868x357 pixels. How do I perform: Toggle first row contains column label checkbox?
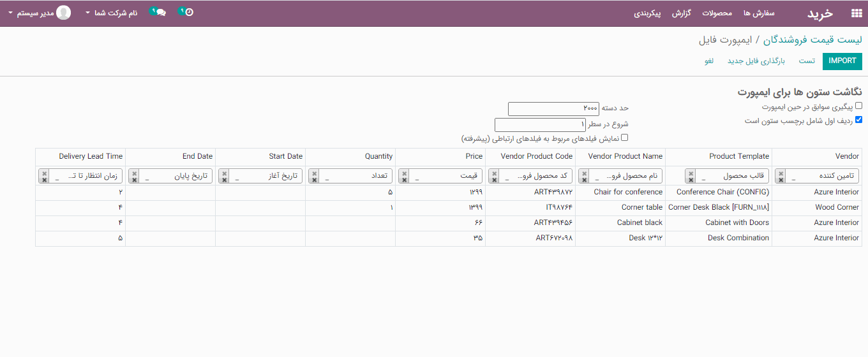pyautogui.click(x=858, y=120)
